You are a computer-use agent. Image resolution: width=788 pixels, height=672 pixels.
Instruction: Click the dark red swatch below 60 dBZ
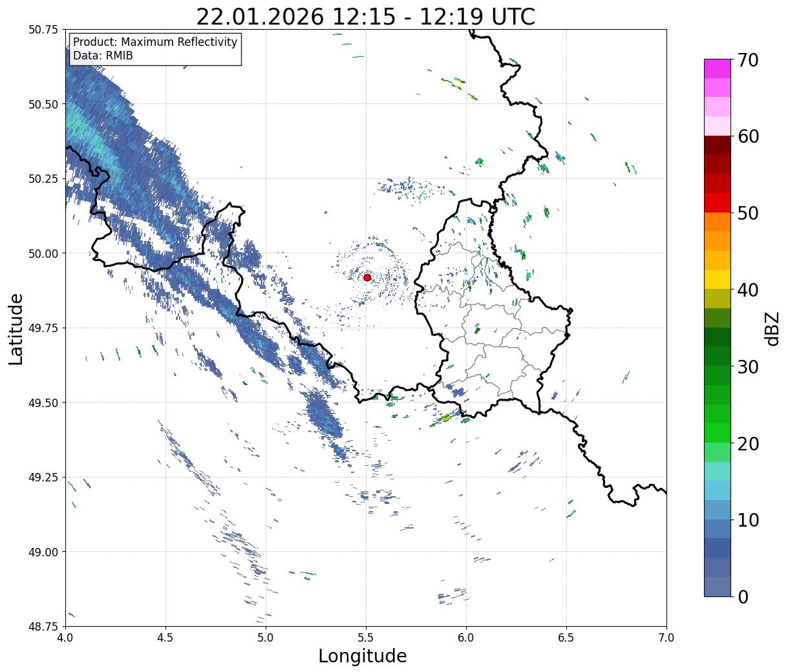click(x=718, y=145)
